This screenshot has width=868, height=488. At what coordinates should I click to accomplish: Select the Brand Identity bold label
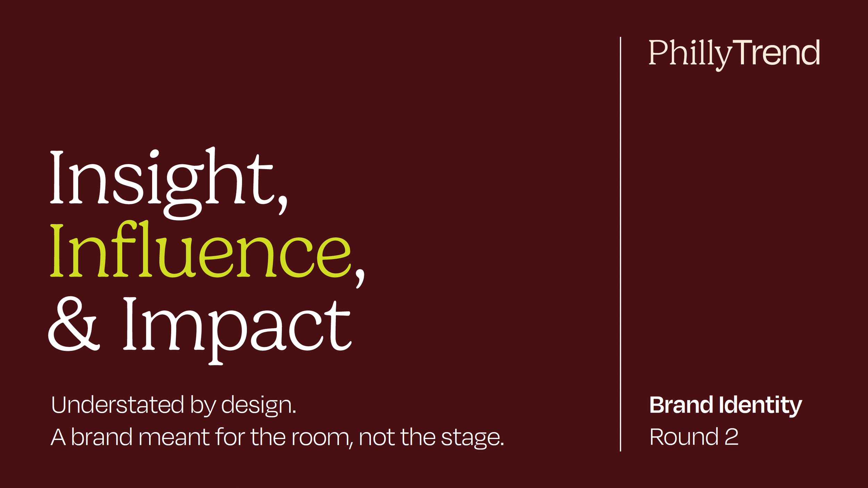click(x=726, y=406)
